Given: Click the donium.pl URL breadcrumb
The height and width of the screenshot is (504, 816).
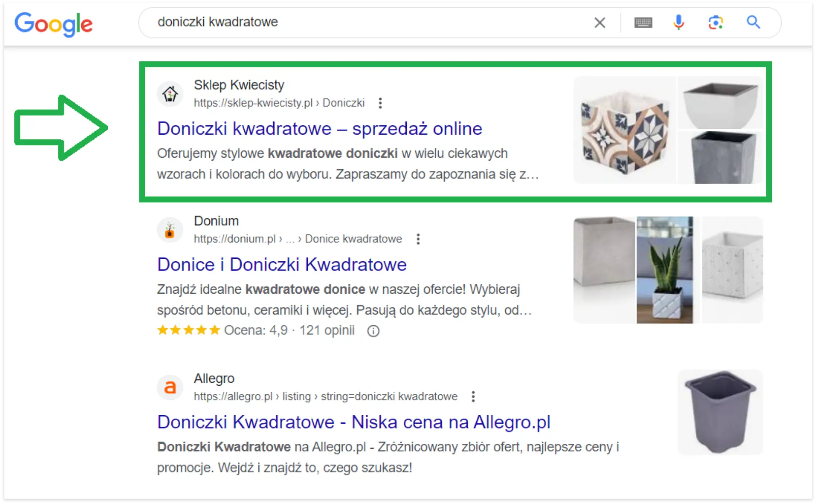Looking at the screenshot, I should (298, 239).
